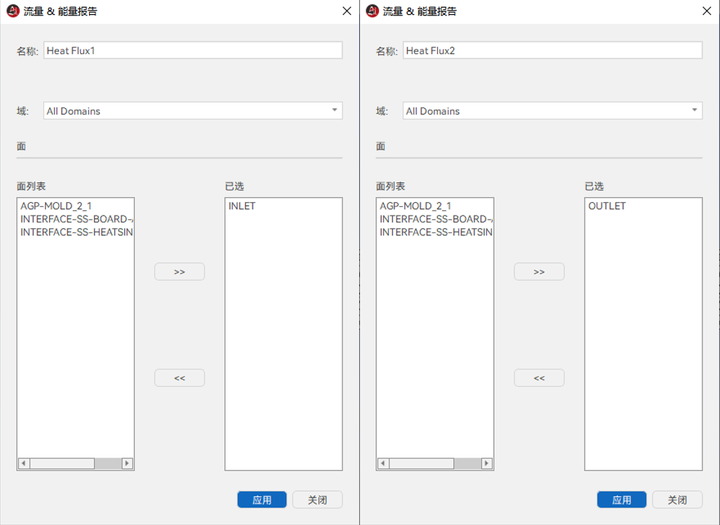720x525 pixels.
Task: Select INTERFACE-SS-HEATSIN in Heat Flux1 face list
Action: [x=76, y=232]
